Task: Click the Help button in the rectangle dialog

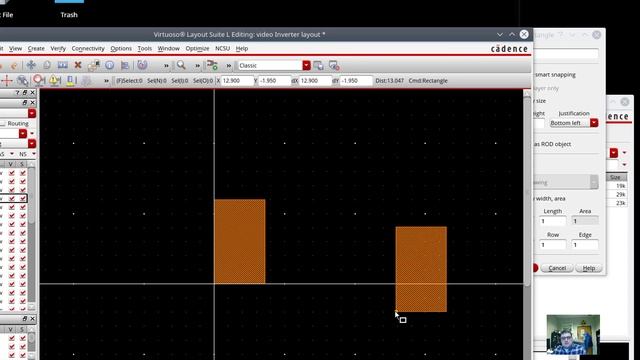Action: point(589,268)
